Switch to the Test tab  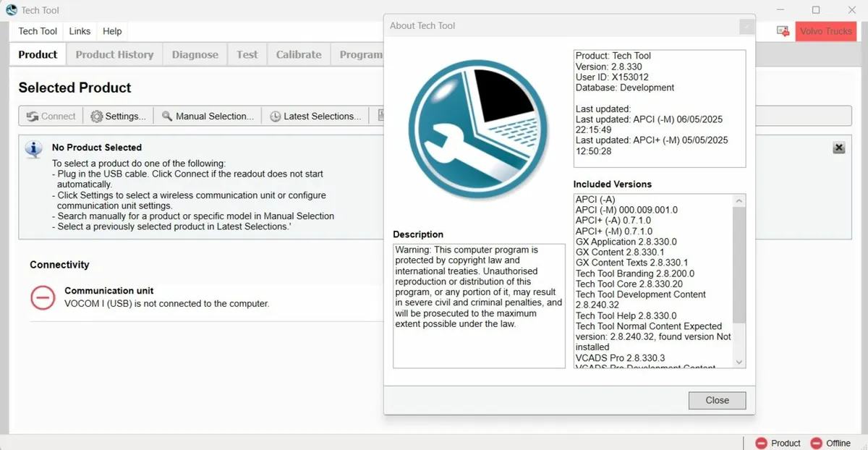tap(247, 54)
